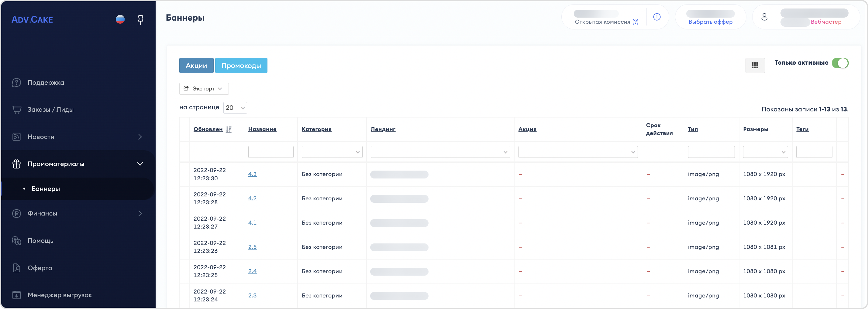Open the Категория filter dropdown
The image size is (868, 309).
(x=332, y=152)
